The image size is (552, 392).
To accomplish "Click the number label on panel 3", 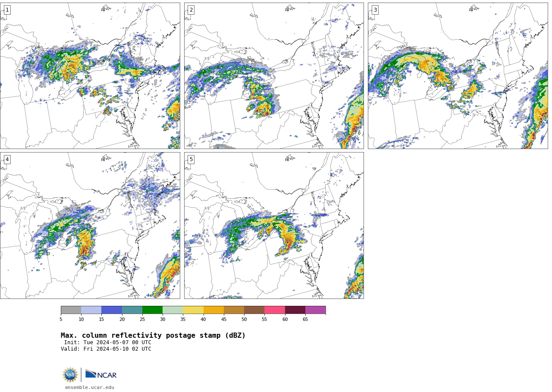I will [375, 10].
